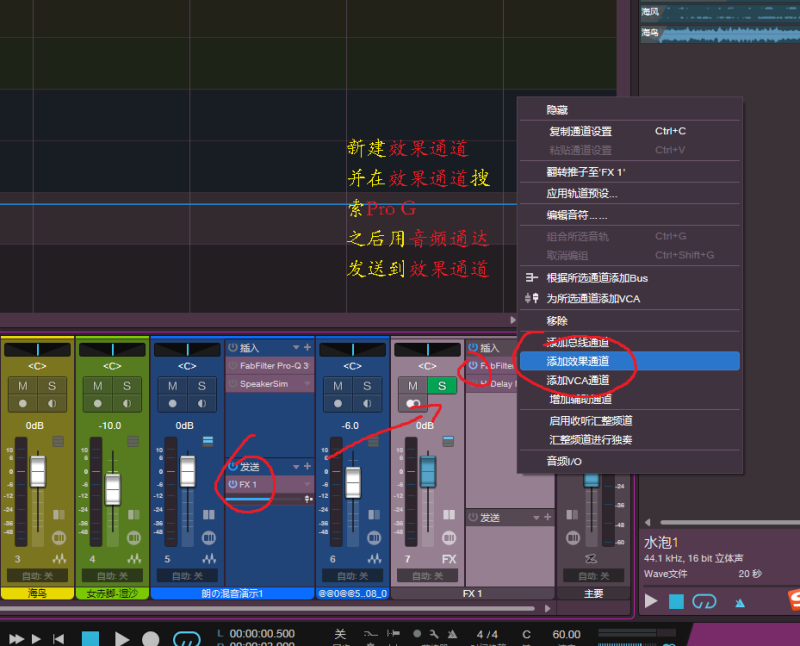Open the inserts dropdown arrow on channel 5
The height and width of the screenshot is (646, 800).
[295, 348]
